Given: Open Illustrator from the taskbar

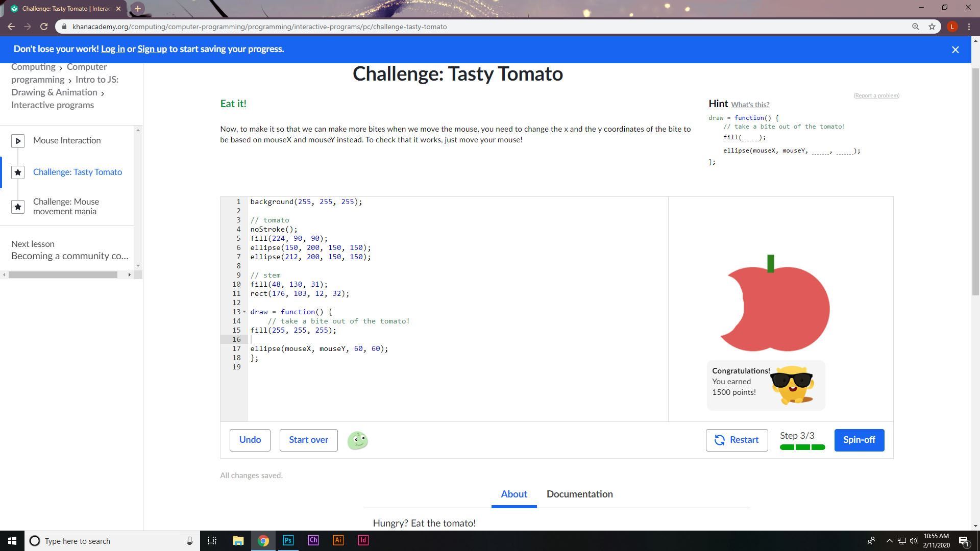Looking at the screenshot, I should [x=338, y=540].
